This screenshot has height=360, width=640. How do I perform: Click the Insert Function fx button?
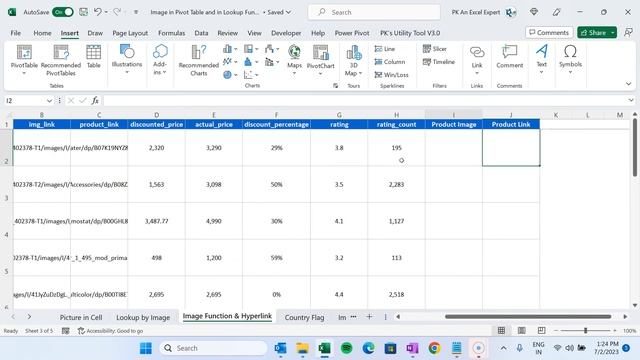pos(95,100)
